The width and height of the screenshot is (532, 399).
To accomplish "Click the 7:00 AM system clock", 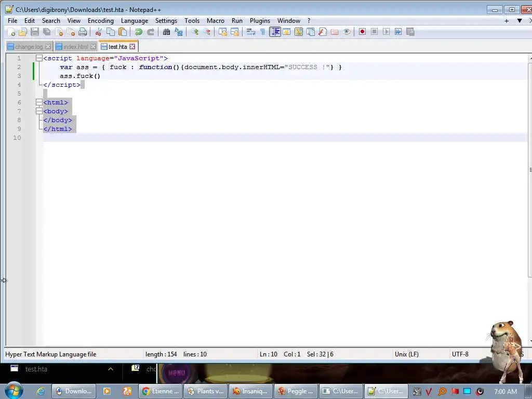I will [x=506, y=392].
